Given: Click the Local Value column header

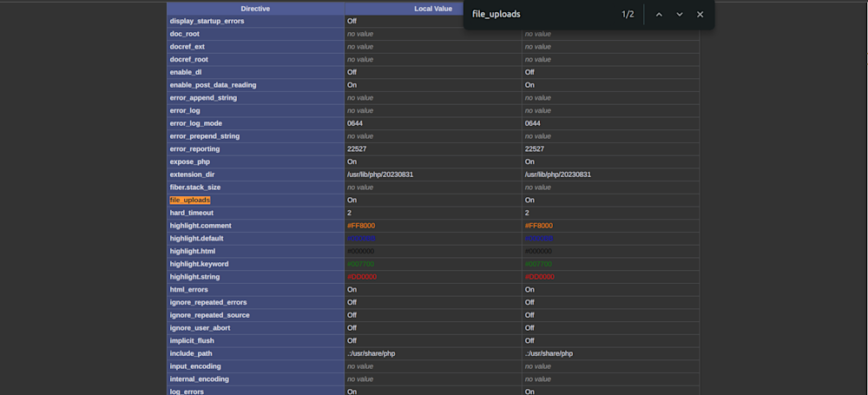Looking at the screenshot, I should pos(433,9).
